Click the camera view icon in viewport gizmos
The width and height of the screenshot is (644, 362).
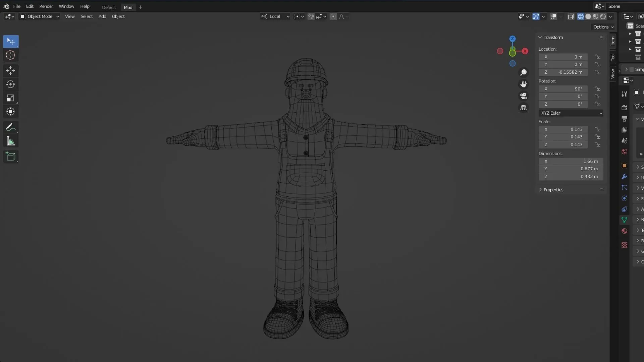tap(524, 96)
